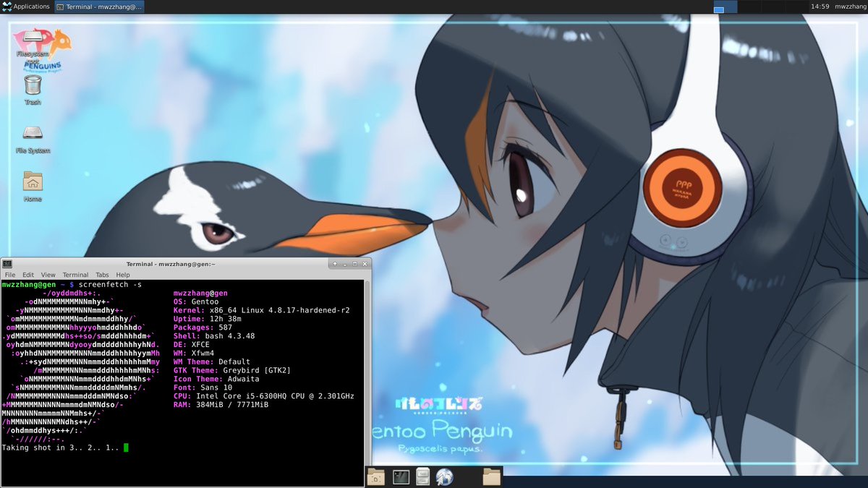Screen dimensions: 868x488
Task: Click the Terminal title bar text
Action: coord(171,264)
